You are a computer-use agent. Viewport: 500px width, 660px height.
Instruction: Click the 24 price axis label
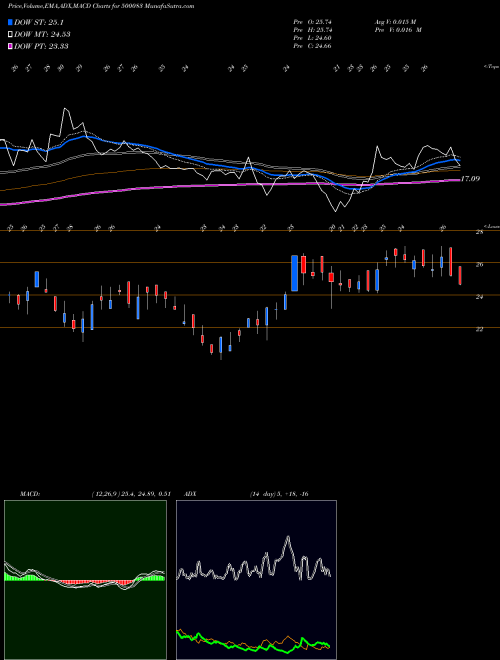[479, 297]
